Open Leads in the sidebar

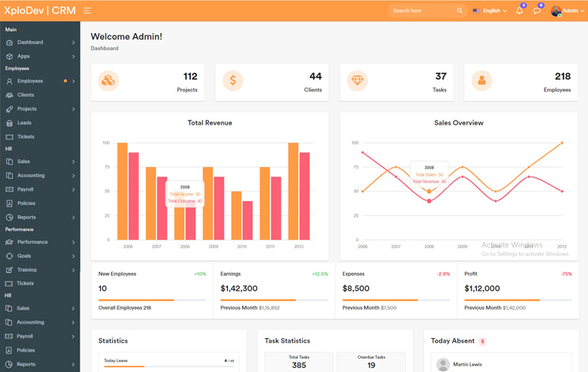pyautogui.click(x=24, y=123)
